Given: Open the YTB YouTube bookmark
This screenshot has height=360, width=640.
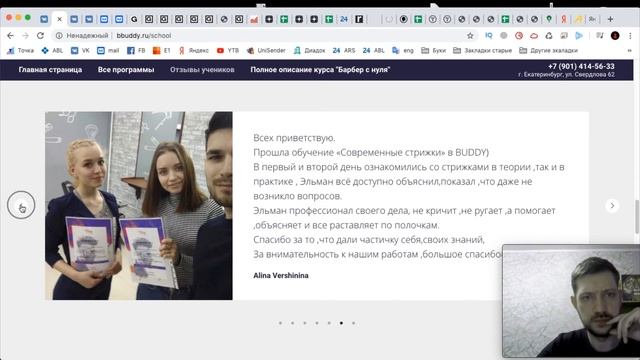Looking at the screenshot, I should (228, 51).
